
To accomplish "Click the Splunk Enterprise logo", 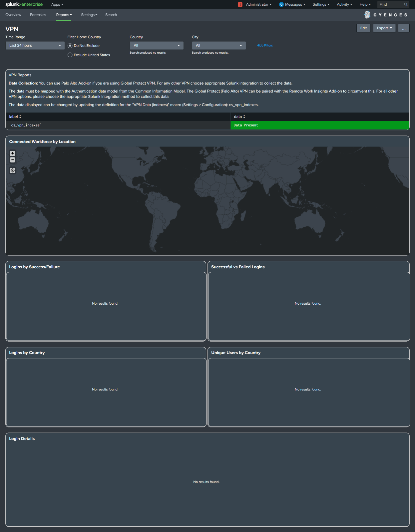I will [x=24, y=4].
